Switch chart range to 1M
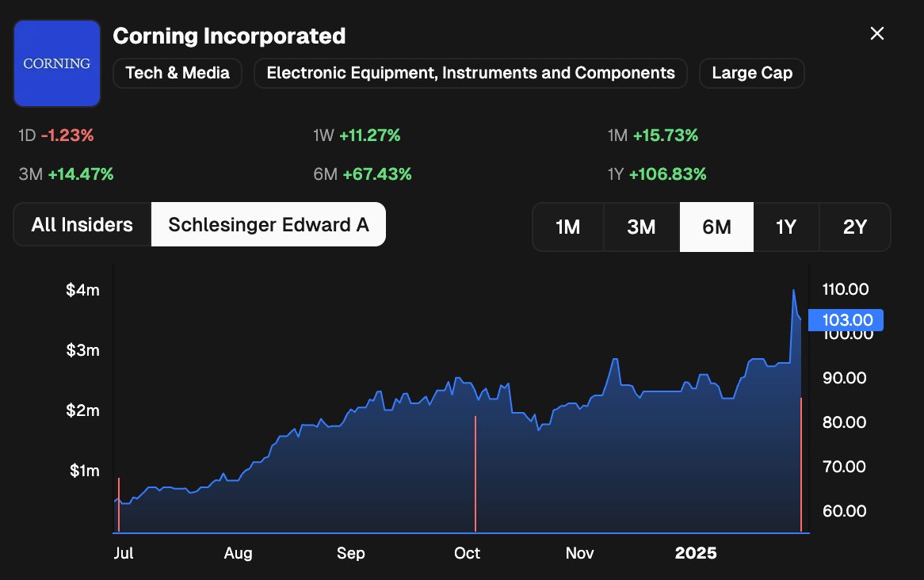 point(568,227)
